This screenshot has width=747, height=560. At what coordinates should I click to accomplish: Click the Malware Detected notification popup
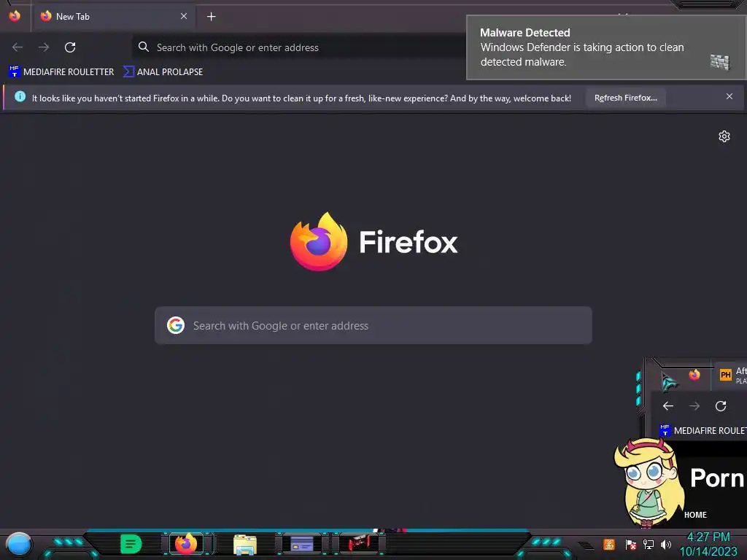coord(606,47)
